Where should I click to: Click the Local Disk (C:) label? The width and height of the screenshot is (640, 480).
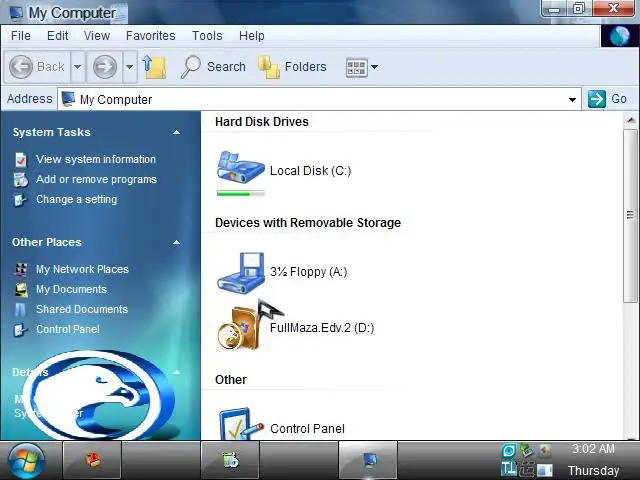pos(311,171)
